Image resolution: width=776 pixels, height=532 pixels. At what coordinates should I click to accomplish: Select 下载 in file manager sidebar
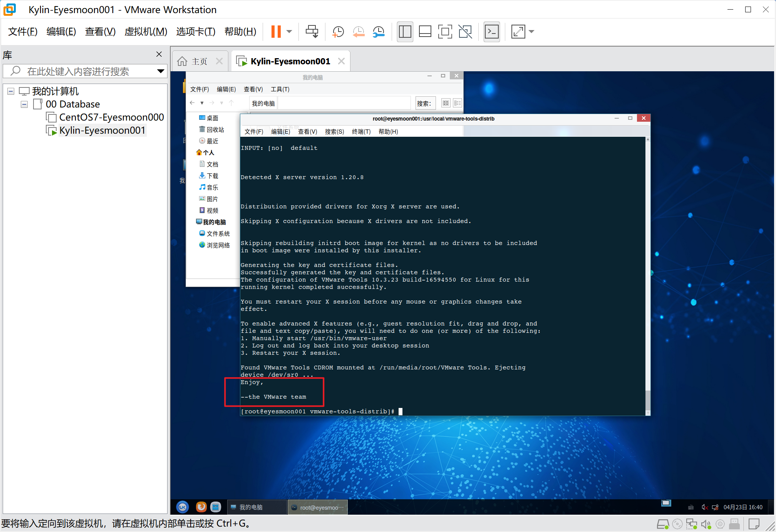[x=209, y=176]
